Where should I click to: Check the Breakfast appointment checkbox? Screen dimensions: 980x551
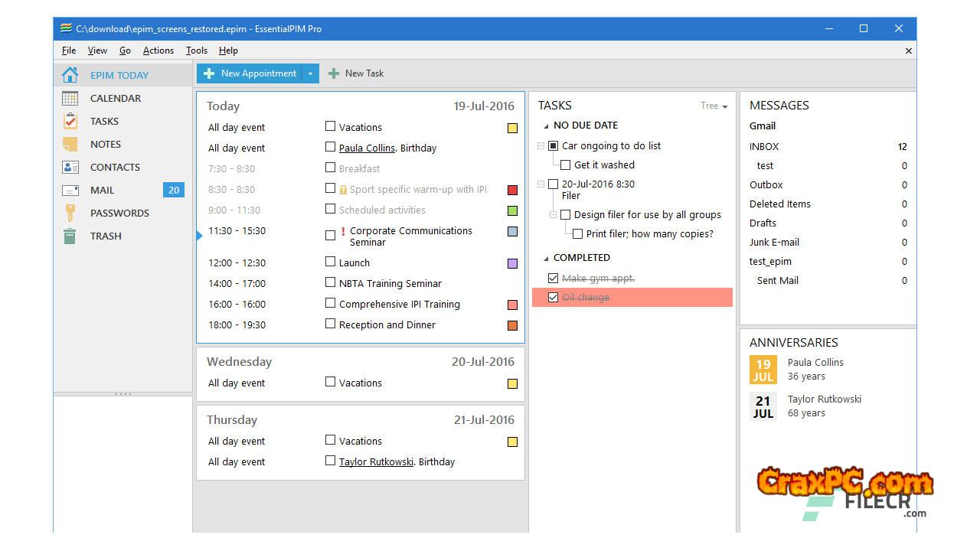click(330, 168)
